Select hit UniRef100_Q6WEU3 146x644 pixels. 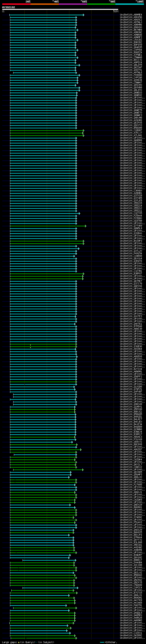131,93
